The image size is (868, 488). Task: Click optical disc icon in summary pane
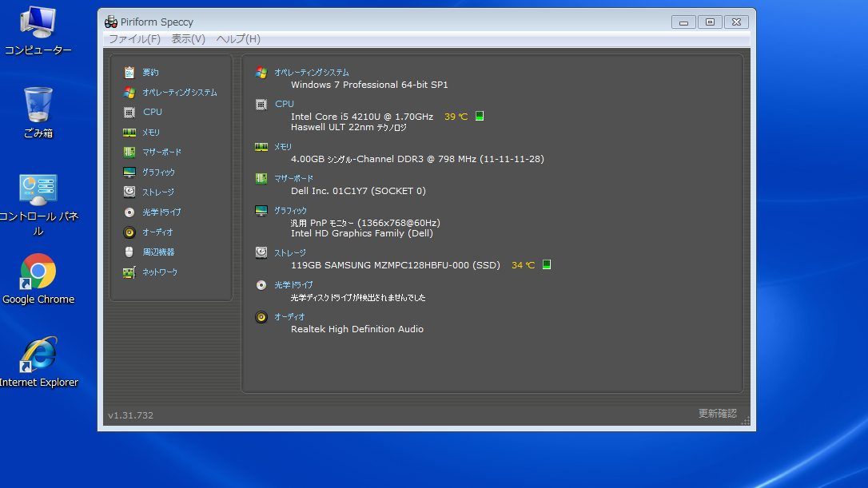click(x=261, y=285)
